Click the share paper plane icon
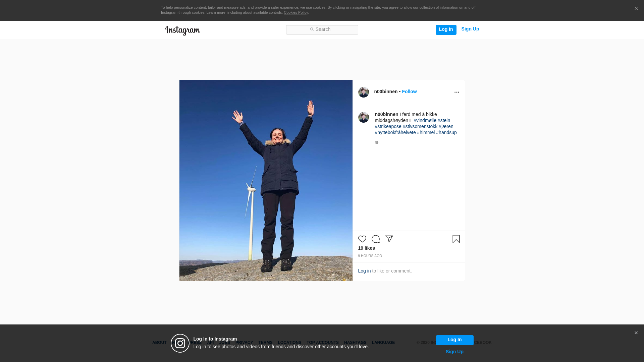 [389, 239]
